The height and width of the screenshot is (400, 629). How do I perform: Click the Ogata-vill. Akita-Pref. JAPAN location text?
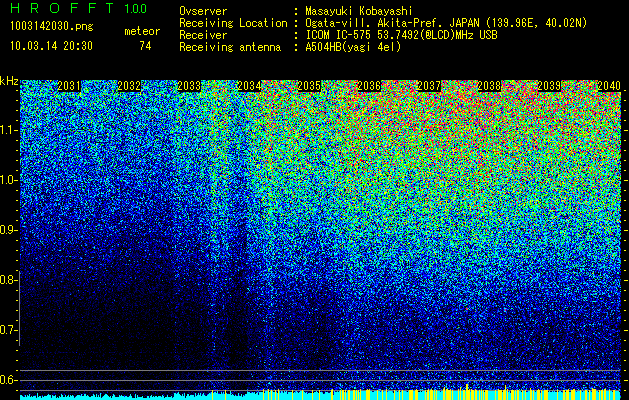446,23
